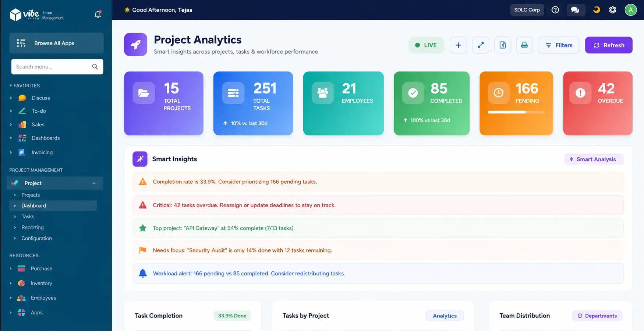Click Browse All Apps button

click(56, 43)
